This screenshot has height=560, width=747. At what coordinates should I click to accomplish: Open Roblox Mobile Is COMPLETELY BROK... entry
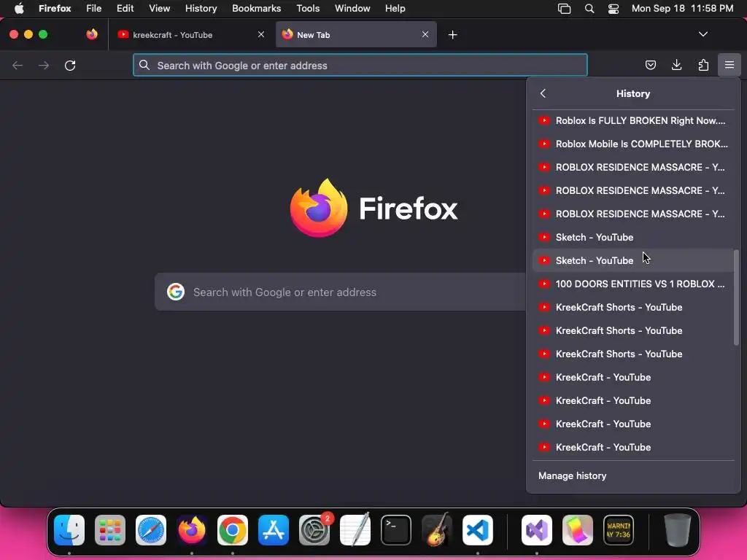pos(633,144)
